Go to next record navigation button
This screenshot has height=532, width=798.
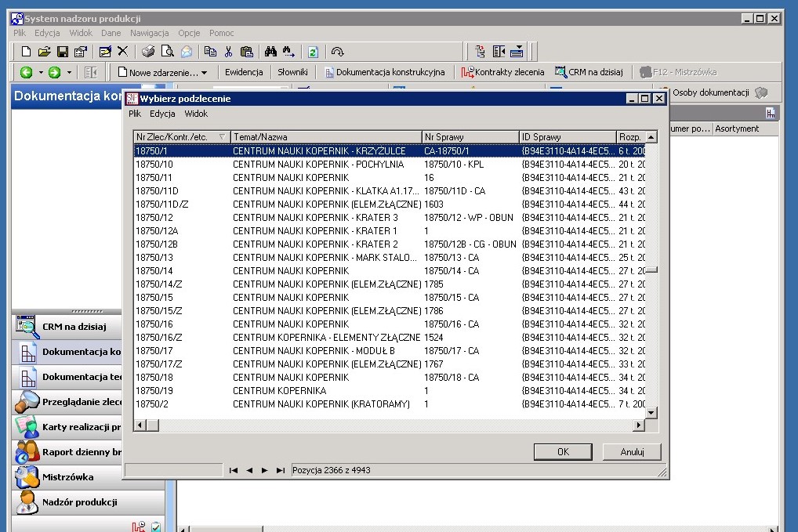pos(265,470)
